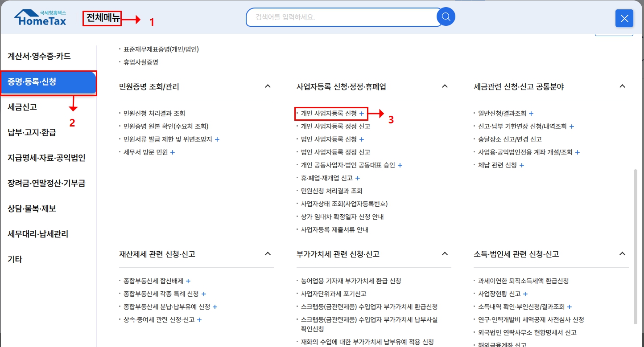Select the 장려금·연말정산·기부금 category

pos(45,183)
